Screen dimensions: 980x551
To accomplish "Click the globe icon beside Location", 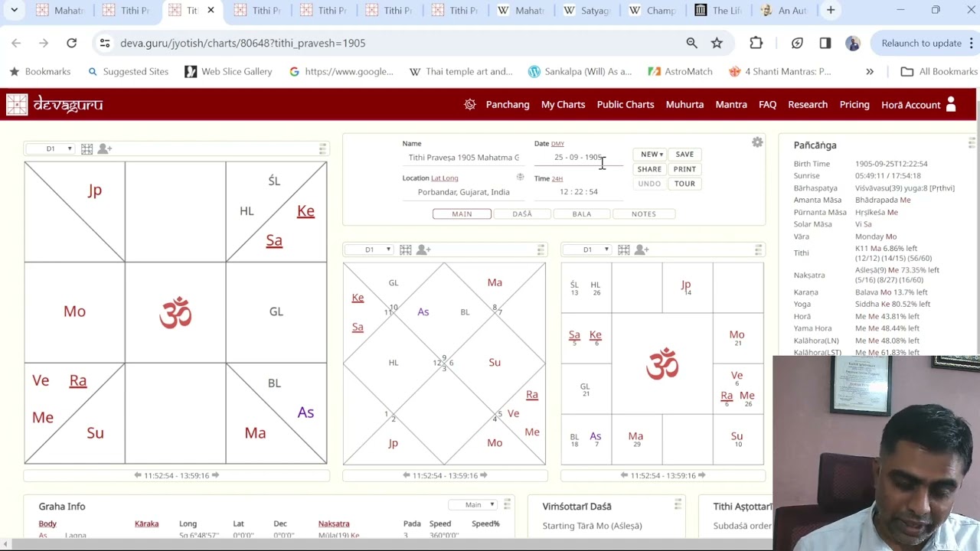I will tap(520, 178).
